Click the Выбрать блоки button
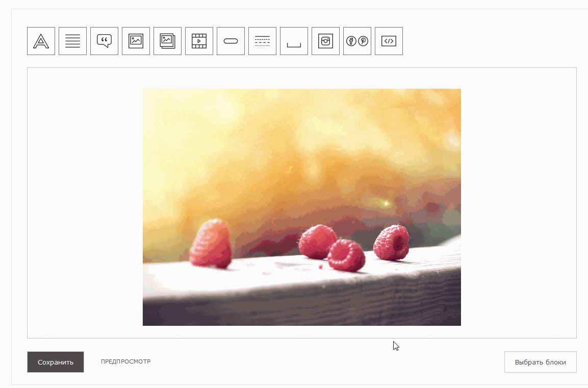This screenshot has height=388, width=588. click(x=541, y=362)
